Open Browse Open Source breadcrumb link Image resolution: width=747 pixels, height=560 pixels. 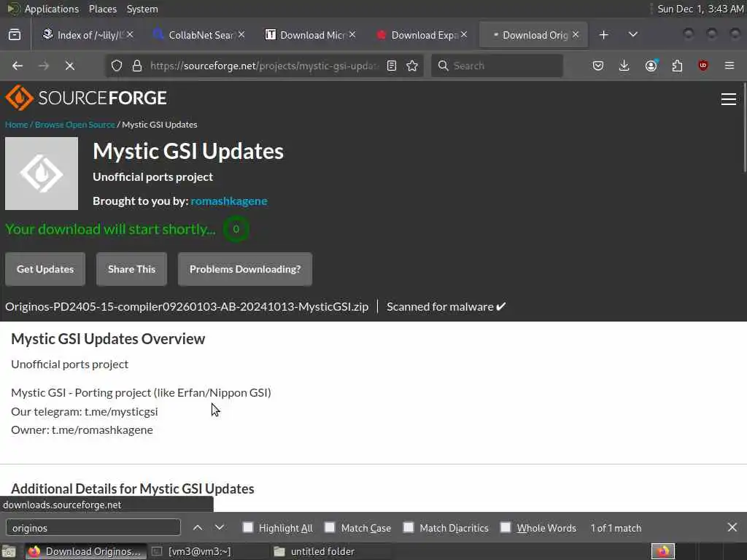tap(75, 125)
